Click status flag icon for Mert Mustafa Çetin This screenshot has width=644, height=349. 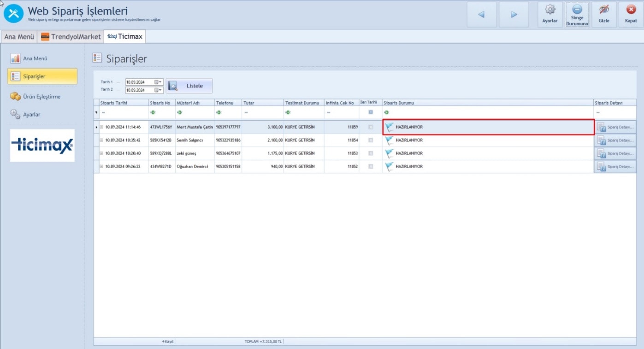click(x=390, y=127)
